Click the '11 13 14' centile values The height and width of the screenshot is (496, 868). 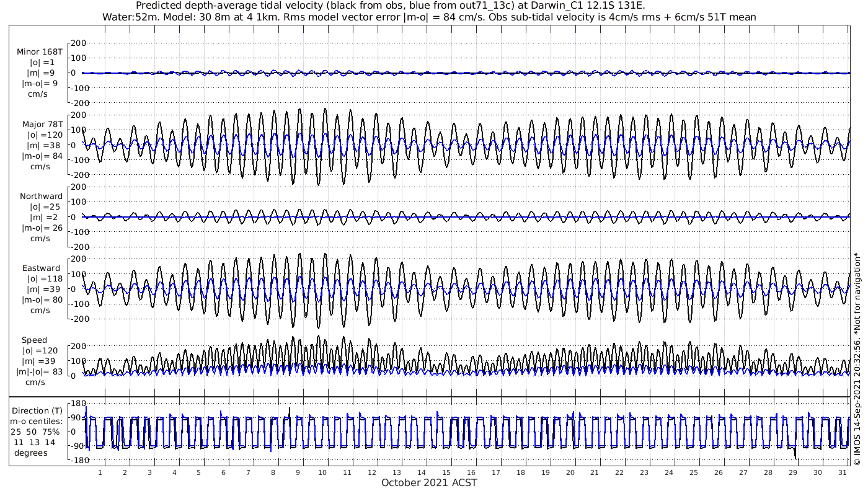click(x=34, y=443)
